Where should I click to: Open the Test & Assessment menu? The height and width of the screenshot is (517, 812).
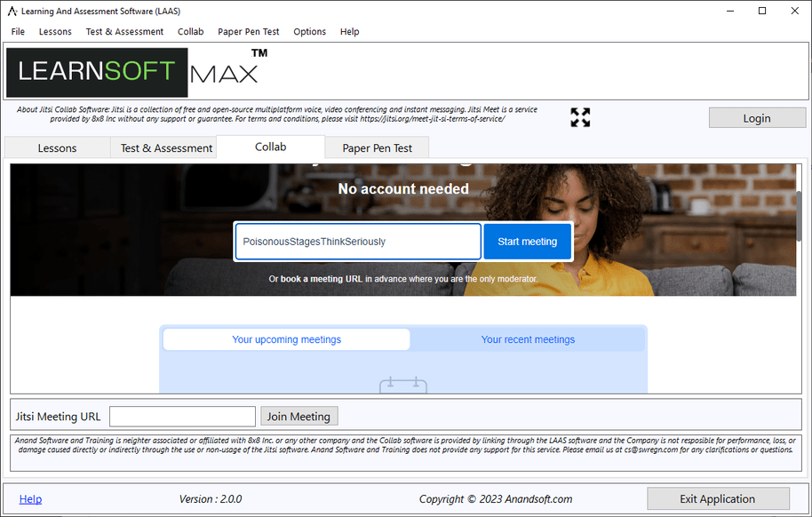(124, 31)
